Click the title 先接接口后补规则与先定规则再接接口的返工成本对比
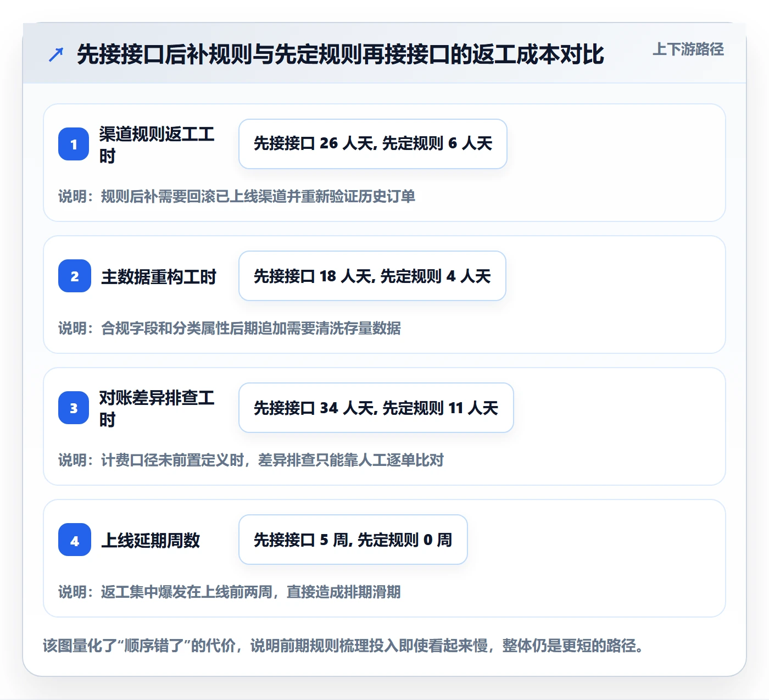769x700 pixels. 341,54
